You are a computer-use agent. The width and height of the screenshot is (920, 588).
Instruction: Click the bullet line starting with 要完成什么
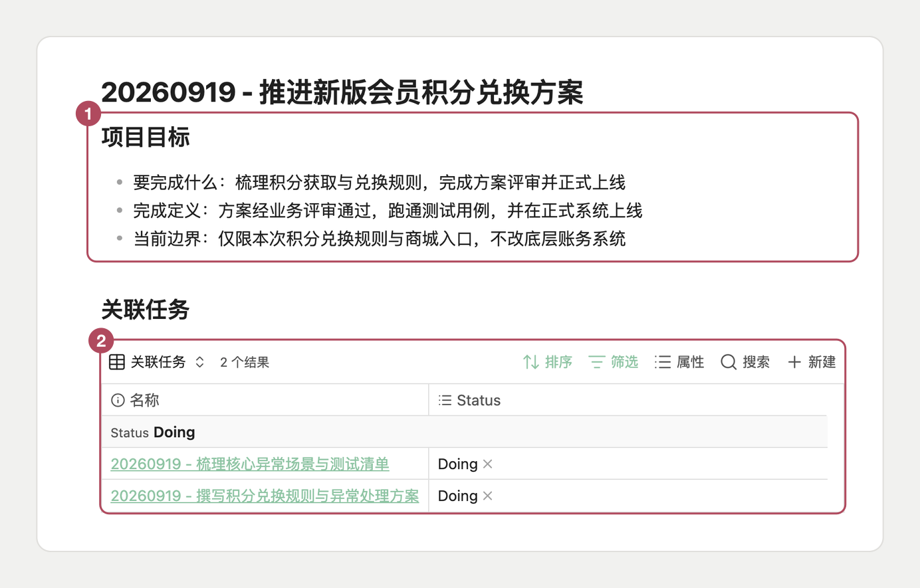pos(380,182)
